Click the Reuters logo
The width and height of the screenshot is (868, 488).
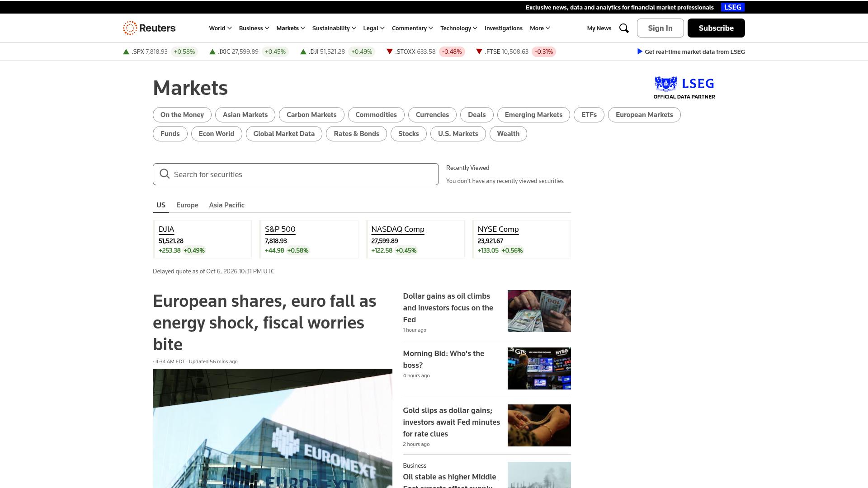[149, 28]
